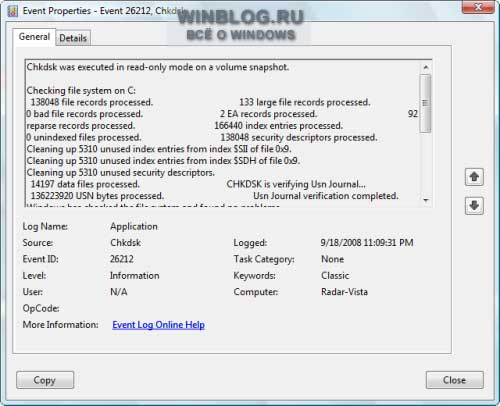Click the line mentioning index $SII
The width and height of the screenshot is (500, 406).
[x=159, y=149]
